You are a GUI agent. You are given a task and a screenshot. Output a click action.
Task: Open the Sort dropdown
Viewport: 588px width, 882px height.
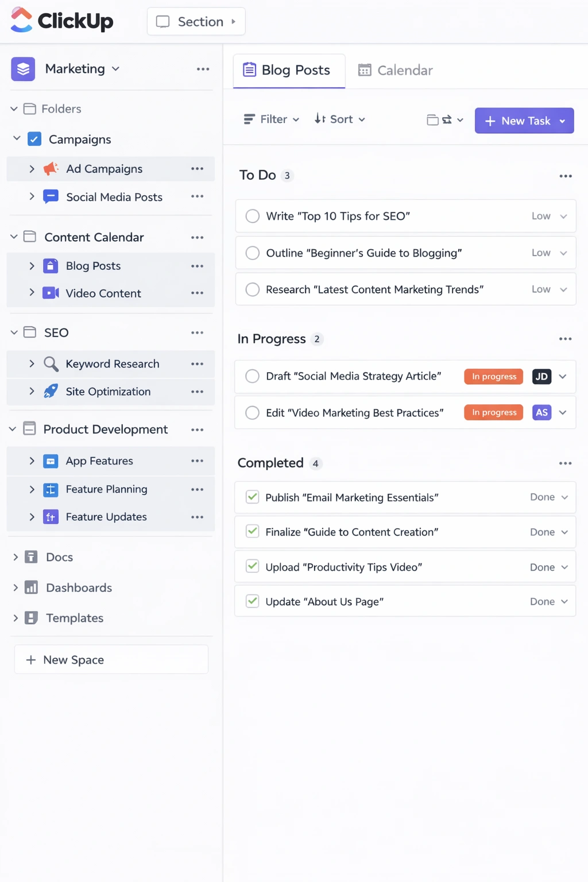click(339, 119)
